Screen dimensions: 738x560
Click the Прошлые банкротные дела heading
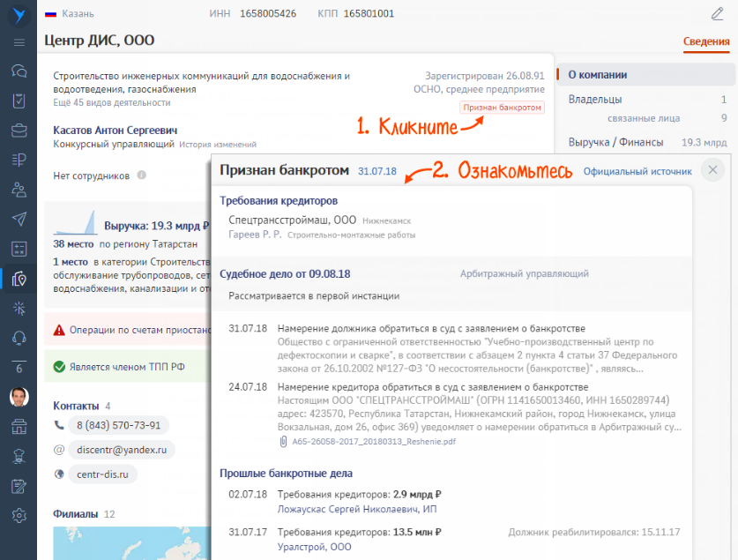coord(287,474)
